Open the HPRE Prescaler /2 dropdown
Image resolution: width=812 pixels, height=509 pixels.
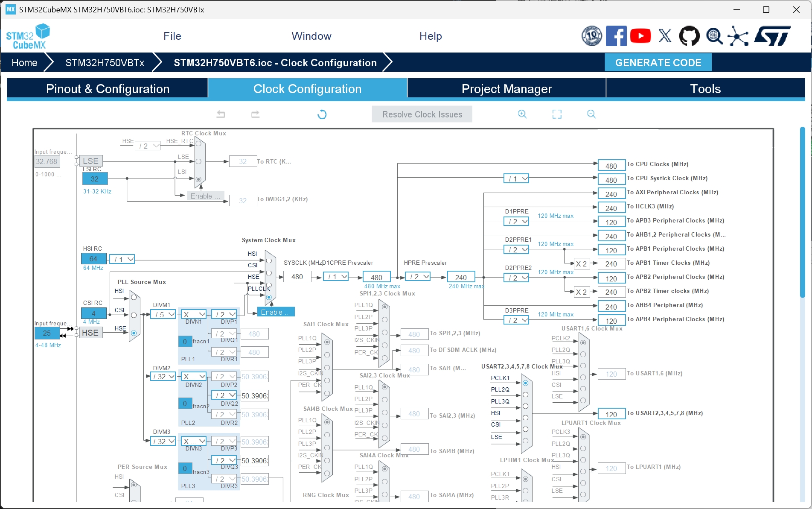(418, 277)
